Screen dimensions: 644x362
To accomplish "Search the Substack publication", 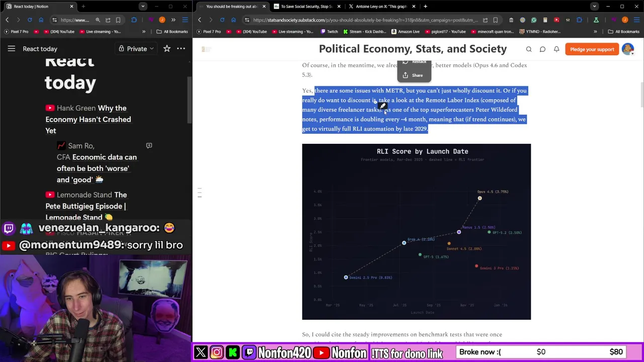I will coord(529,49).
